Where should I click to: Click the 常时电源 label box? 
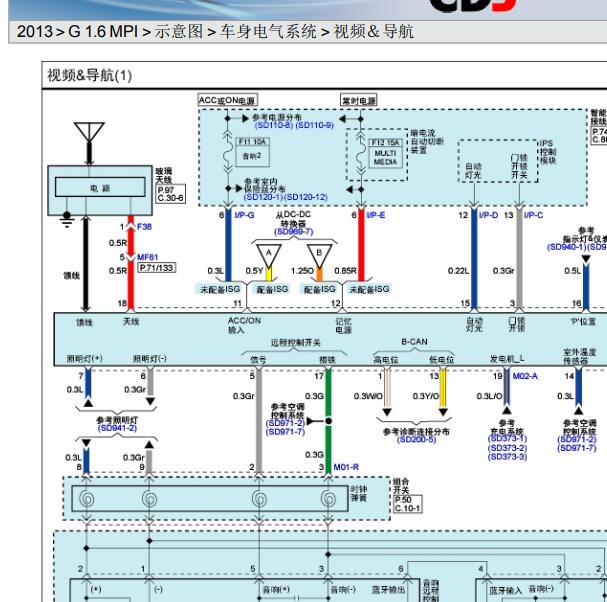[x=359, y=101]
